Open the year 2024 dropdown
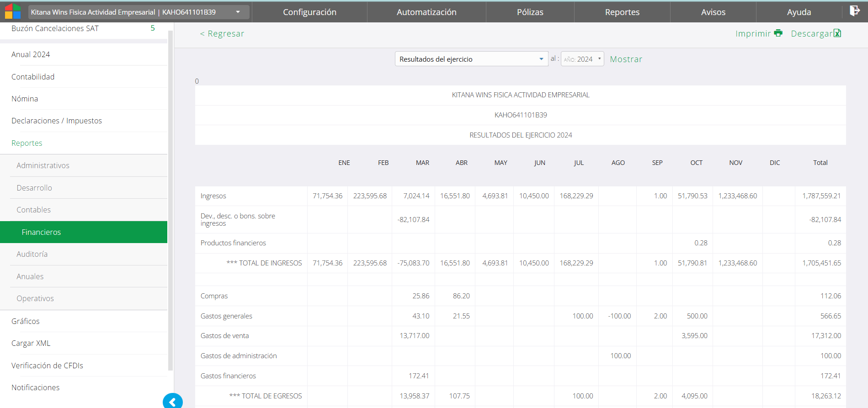Image resolution: width=868 pixels, height=408 pixels. pos(582,59)
